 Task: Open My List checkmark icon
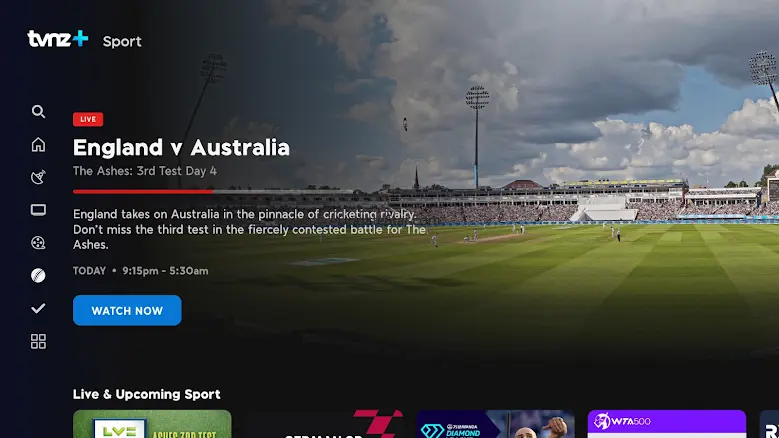click(x=38, y=308)
